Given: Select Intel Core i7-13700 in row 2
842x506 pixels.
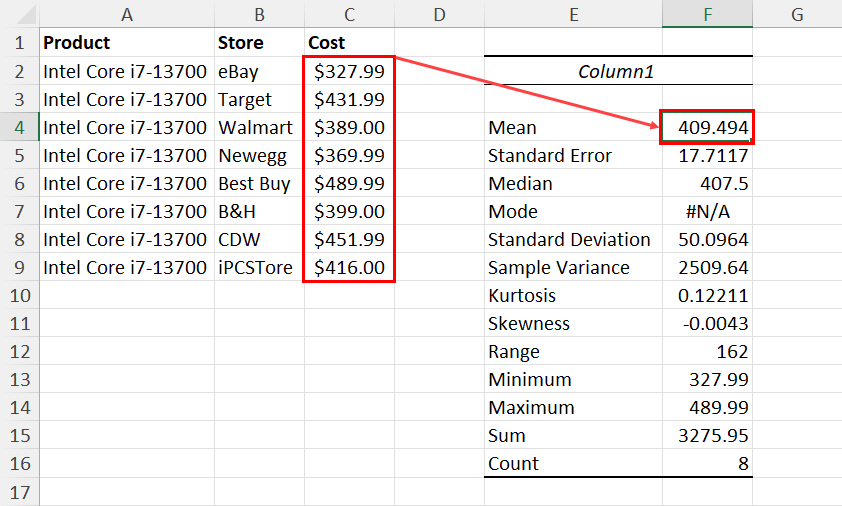Looking at the screenshot, I should (x=127, y=71).
